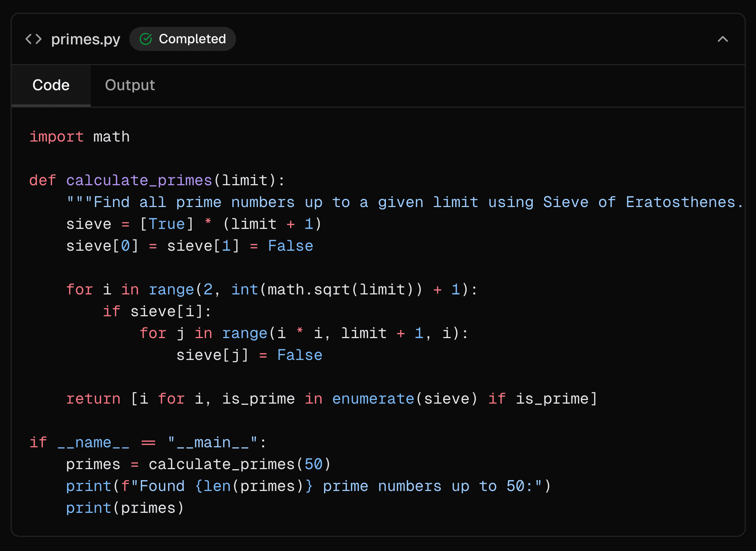Image resolution: width=756 pixels, height=551 pixels.
Task: Click the 'if sieve[i]:' line
Action: coord(157,311)
